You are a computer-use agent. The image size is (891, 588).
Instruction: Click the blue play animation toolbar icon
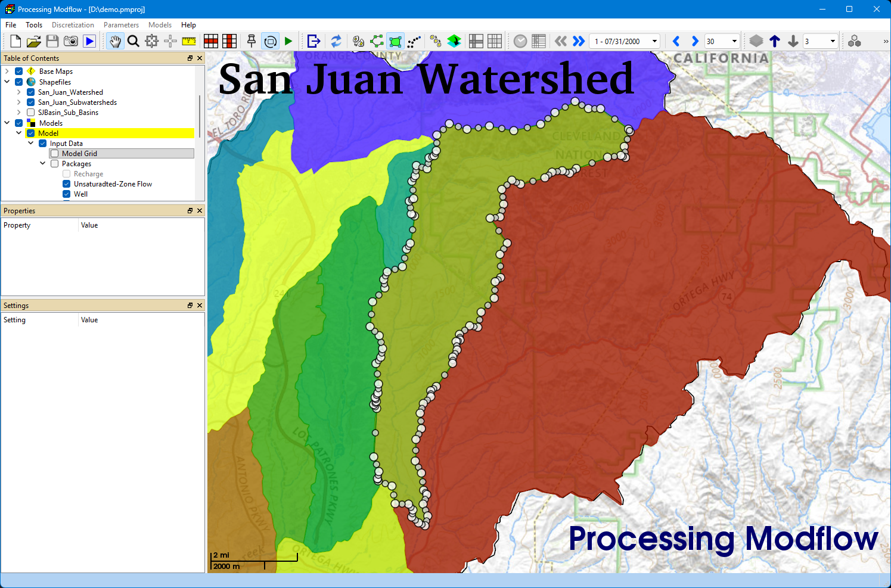point(89,41)
